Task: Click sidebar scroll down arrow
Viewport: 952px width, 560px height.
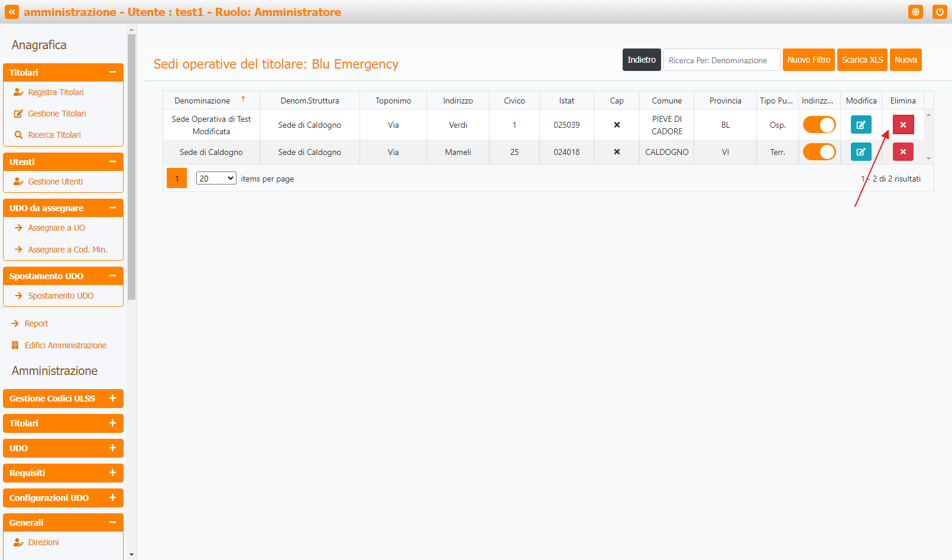Action: [132, 555]
